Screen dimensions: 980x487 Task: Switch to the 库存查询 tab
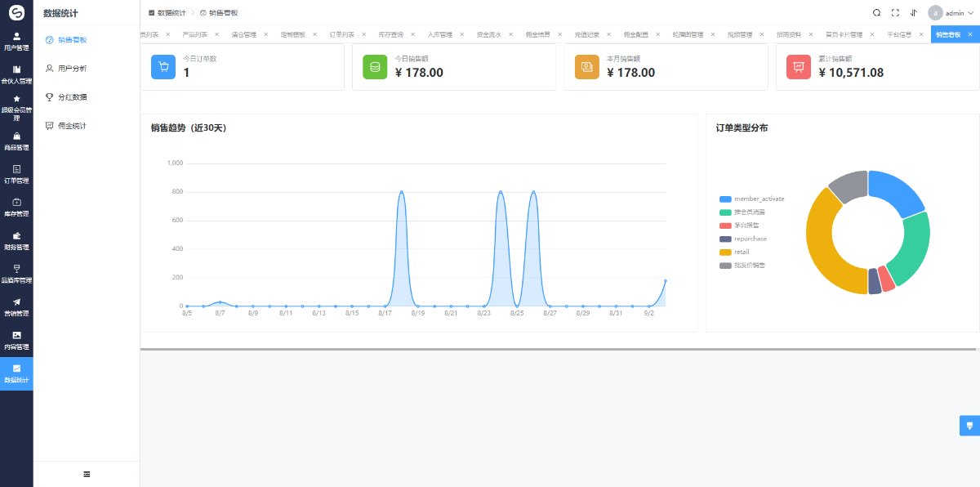point(391,35)
